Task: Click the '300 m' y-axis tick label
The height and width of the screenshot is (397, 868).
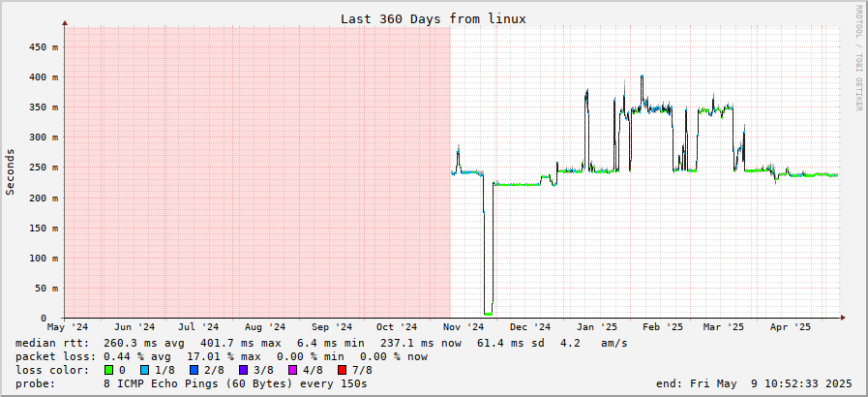Action: coord(44,137)
